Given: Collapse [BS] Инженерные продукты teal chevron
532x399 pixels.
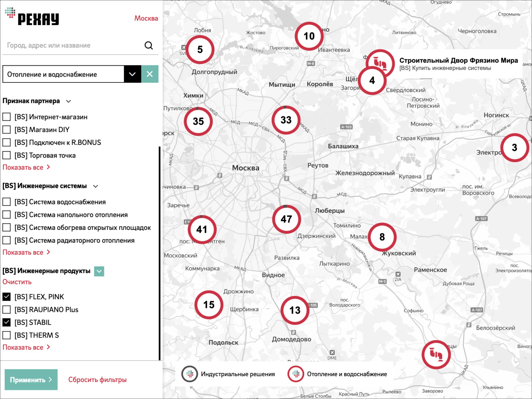Looking at the screenshot, I should [99, 271].
